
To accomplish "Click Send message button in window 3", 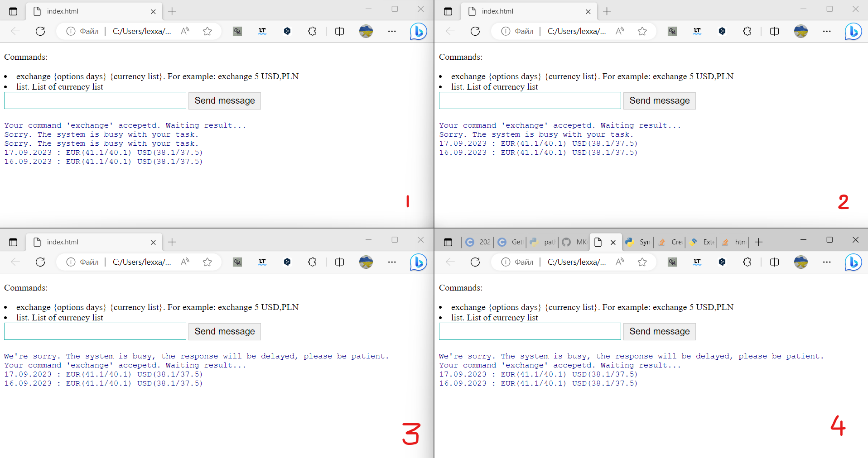I will coord(225,331).
